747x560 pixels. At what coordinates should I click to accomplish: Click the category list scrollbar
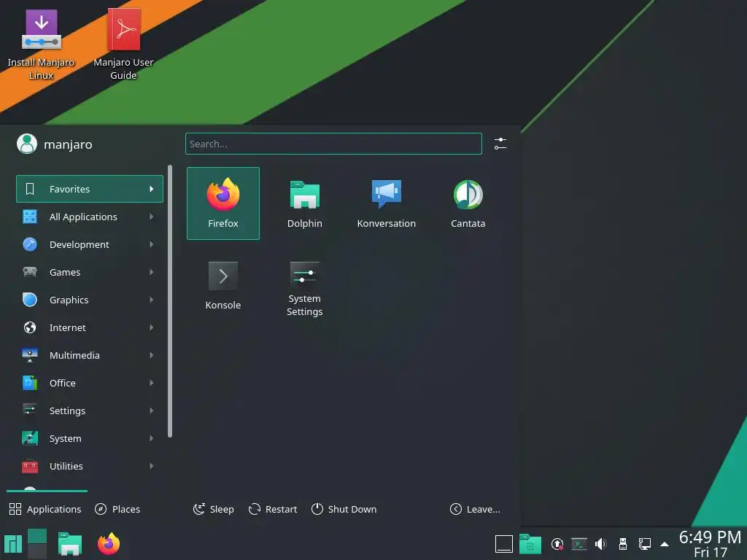point(170,301)
